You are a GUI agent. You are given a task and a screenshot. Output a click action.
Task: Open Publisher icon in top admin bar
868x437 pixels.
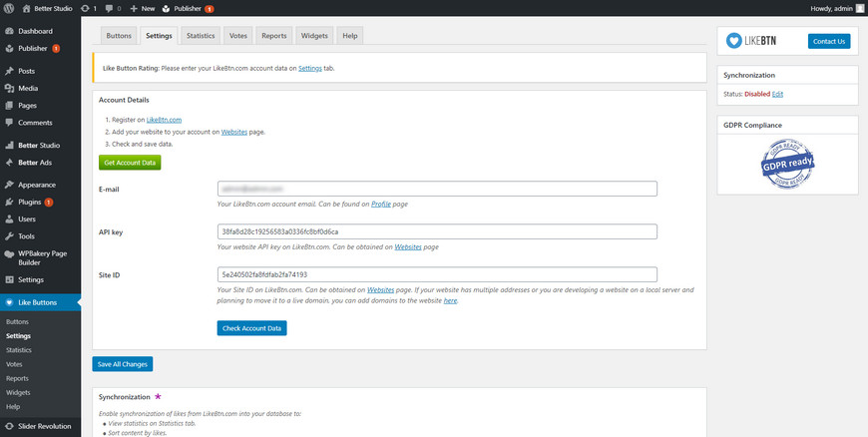(166, 8)
